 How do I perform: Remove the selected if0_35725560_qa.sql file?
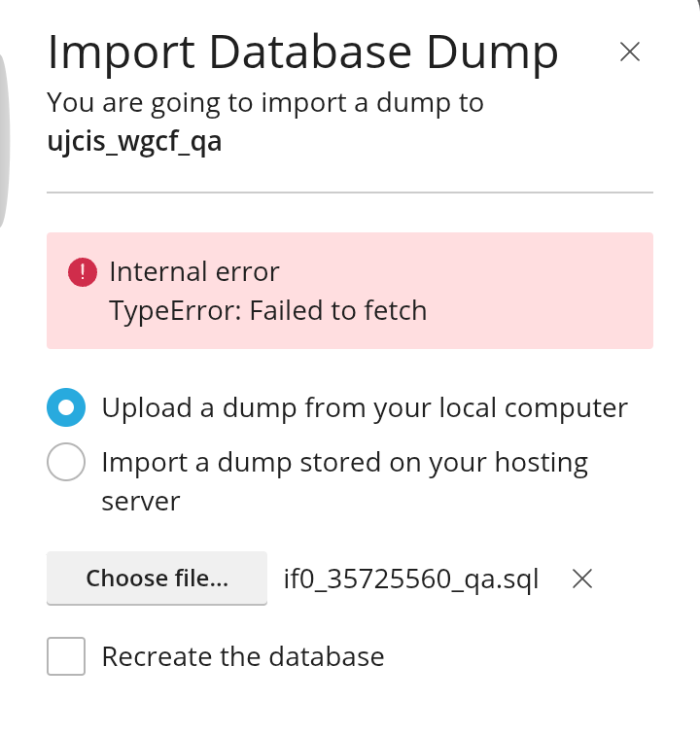[582, 579]
